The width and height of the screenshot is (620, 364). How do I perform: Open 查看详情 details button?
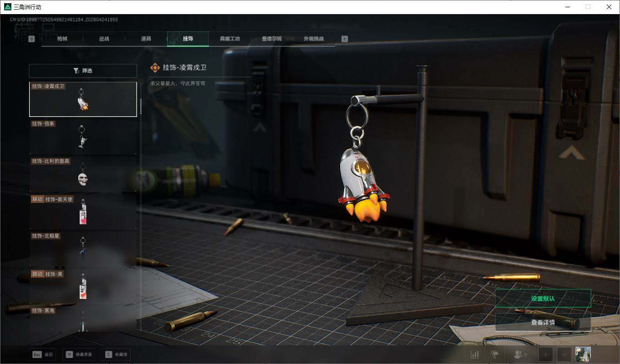click(x=543, y=322)
